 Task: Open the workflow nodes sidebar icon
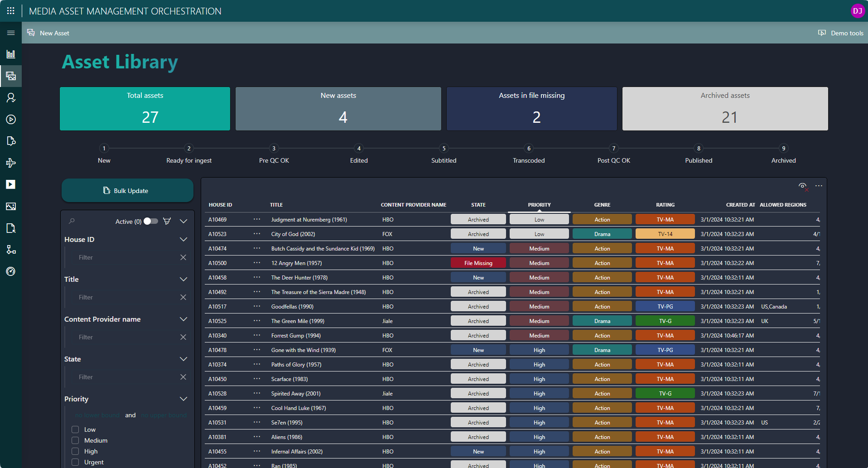point(11,250)
